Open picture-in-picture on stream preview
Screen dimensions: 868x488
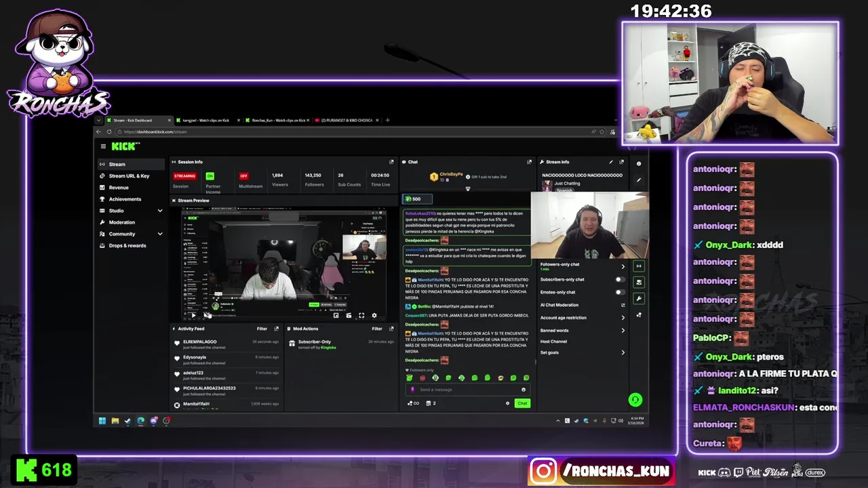(x=336, y=315)
